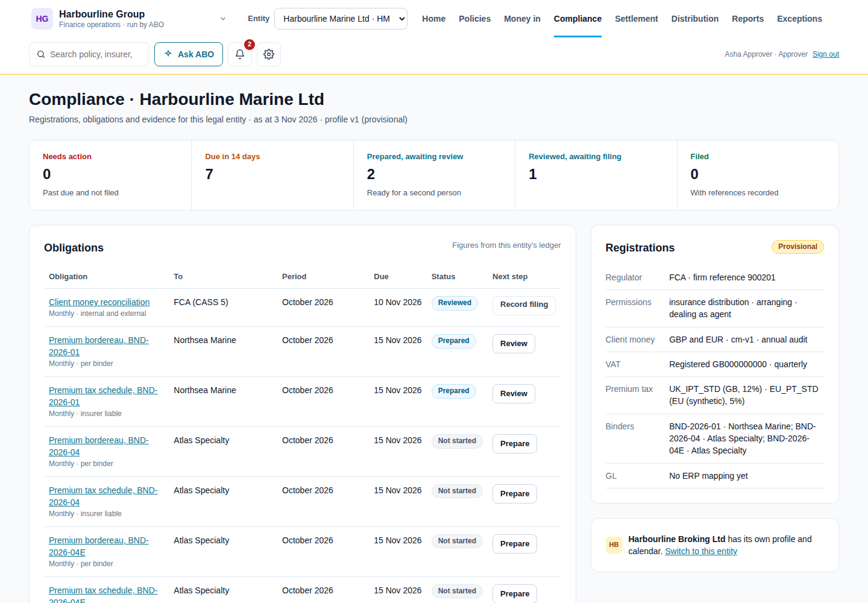Click Record filing button
This screenshot has height=603, width=868.
point(524,305)
